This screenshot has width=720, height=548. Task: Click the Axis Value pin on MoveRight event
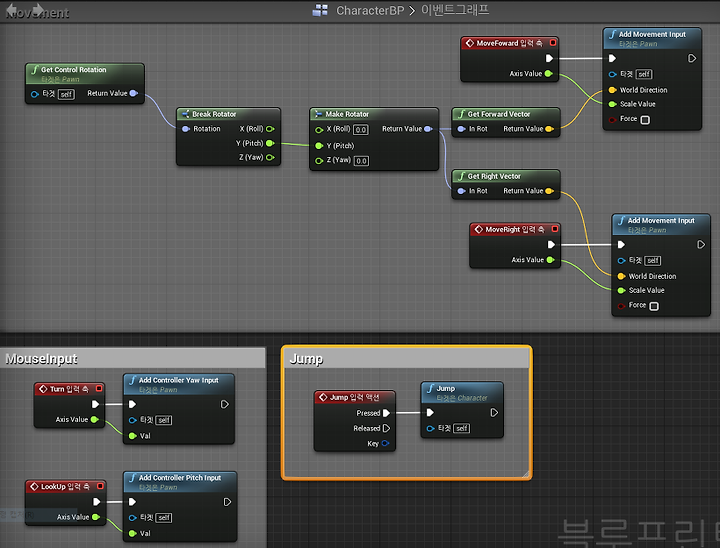click(x=550, y=260)
